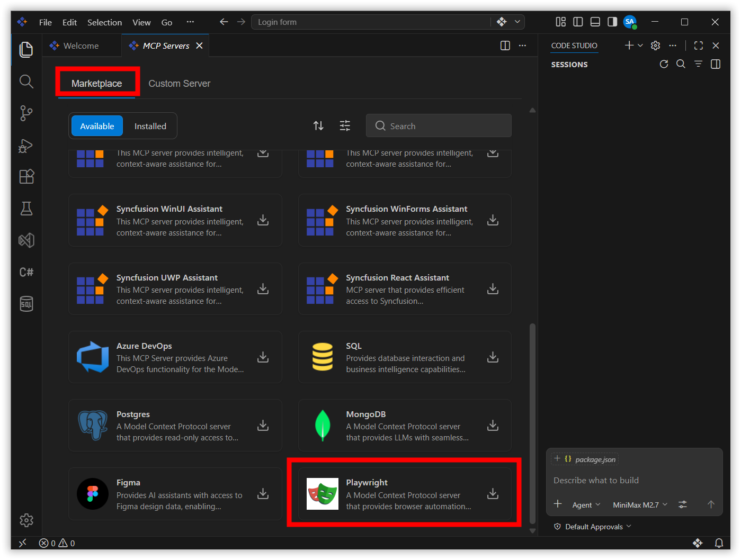This screenshot has width=741, height=560.
Task: Open the Search view in activity bar
Action: [x=26, y=81]
